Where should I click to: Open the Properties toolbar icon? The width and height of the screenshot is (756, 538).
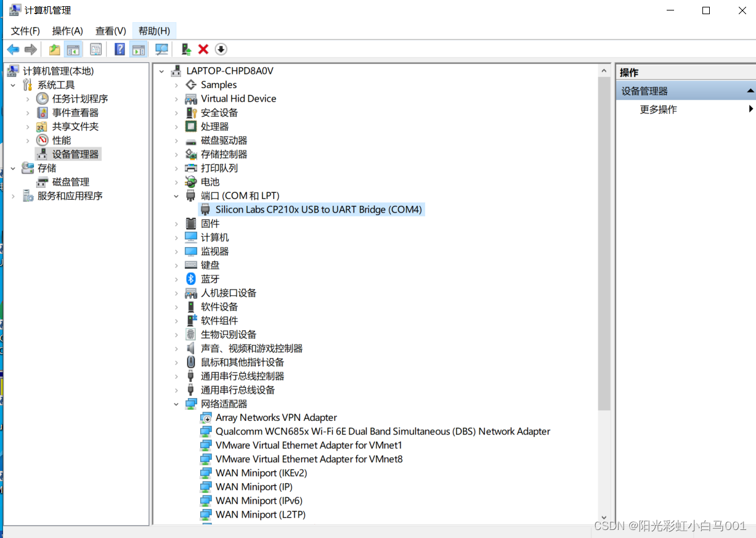[x=96, y=49]
